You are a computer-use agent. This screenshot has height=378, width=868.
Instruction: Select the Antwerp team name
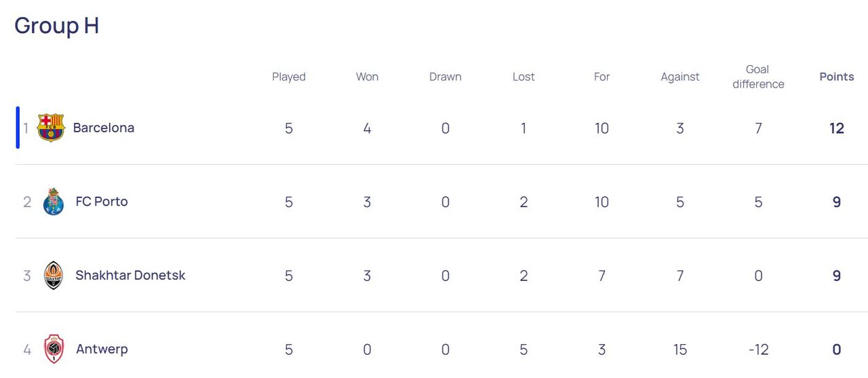click(102, 349)
